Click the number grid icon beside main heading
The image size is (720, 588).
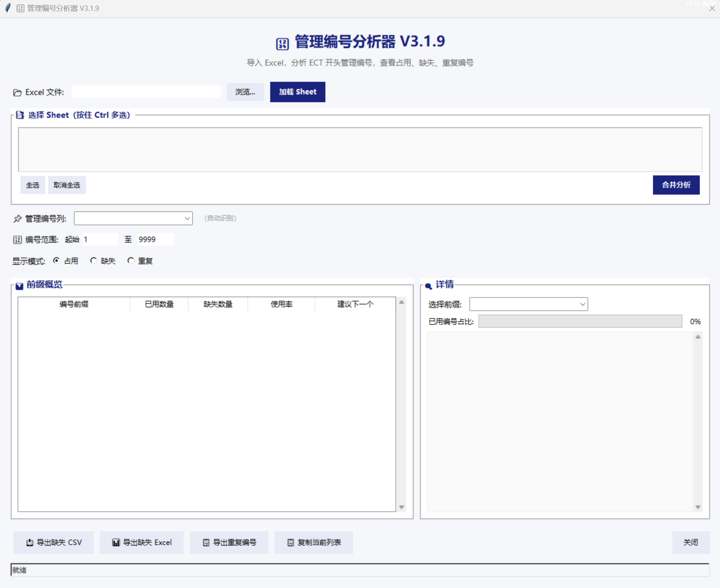click(x=282, y=44)
